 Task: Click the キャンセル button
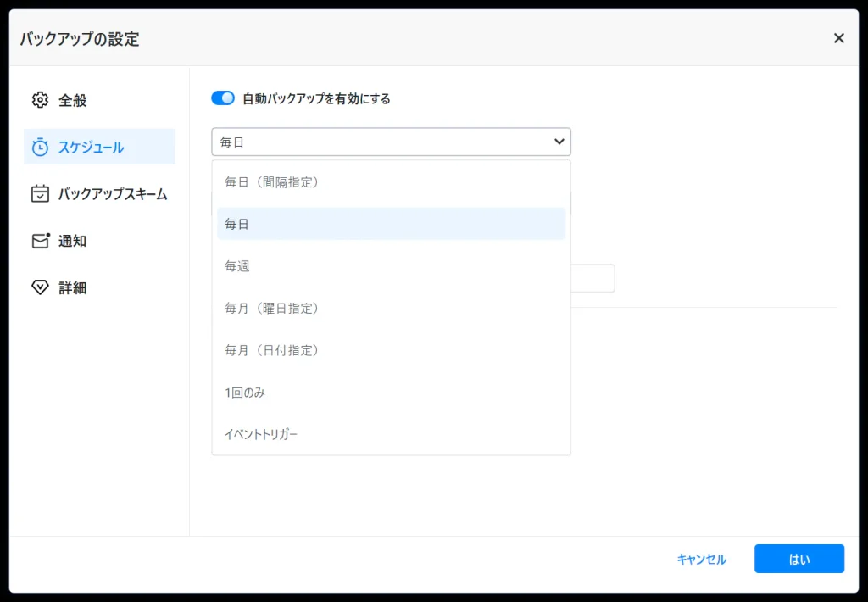701,559
